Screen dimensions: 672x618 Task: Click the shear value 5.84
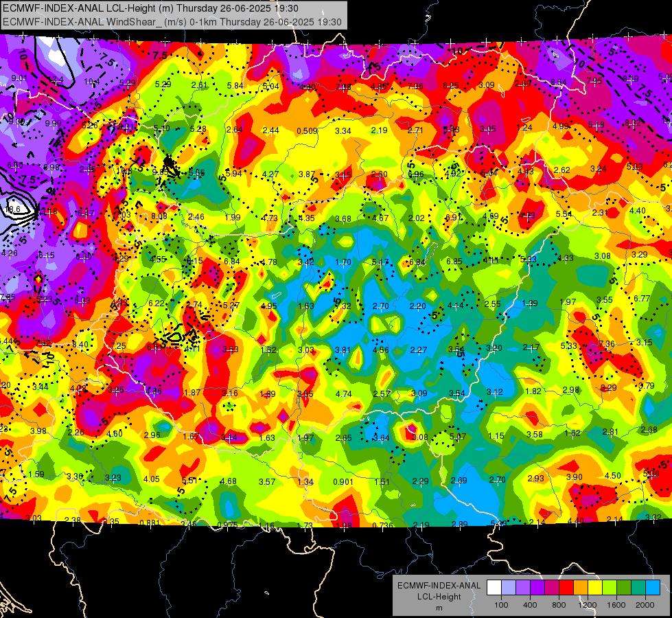[x=235, y=86]
